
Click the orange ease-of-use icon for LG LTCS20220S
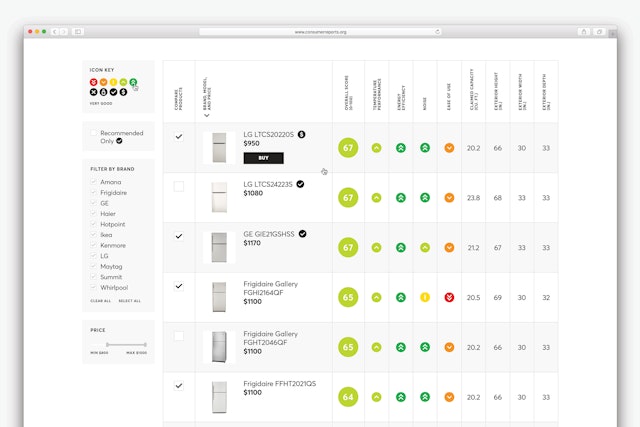click(449, 148)
